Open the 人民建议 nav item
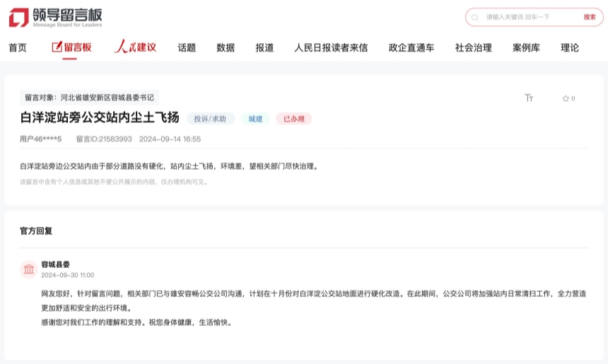608x364 pixels. (135, 47)
